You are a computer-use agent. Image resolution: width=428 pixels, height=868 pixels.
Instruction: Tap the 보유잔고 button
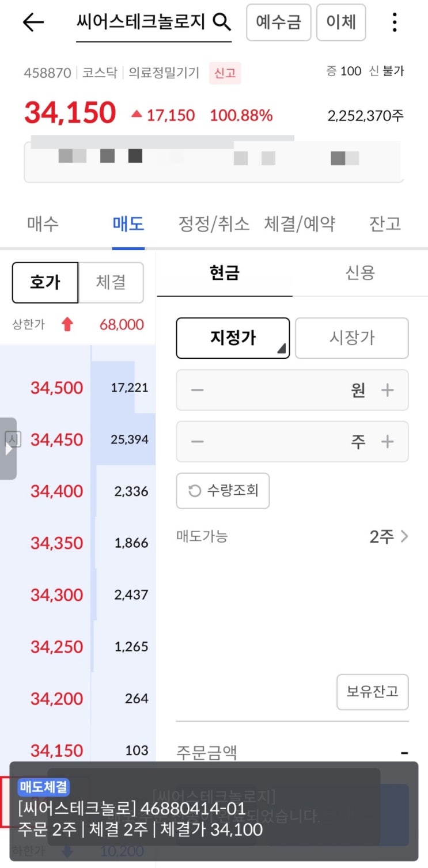pos(373,692)
